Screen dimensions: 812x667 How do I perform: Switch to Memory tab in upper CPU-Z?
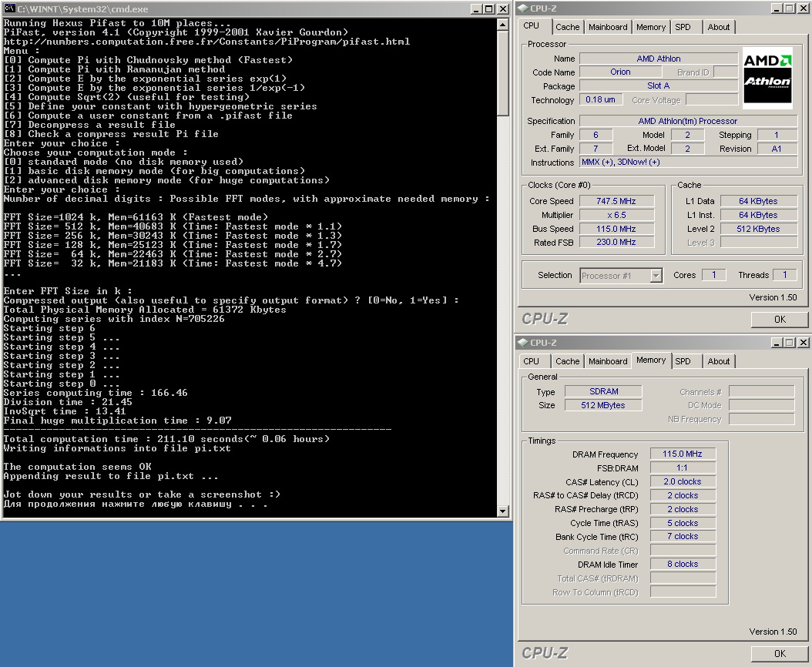[x=650, y=27]
